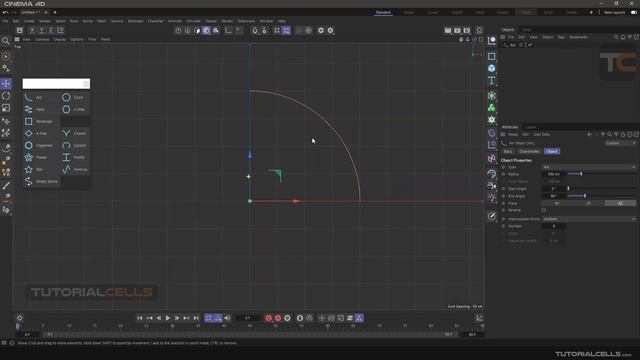Open the Spline menu

[x=87, y=21]
